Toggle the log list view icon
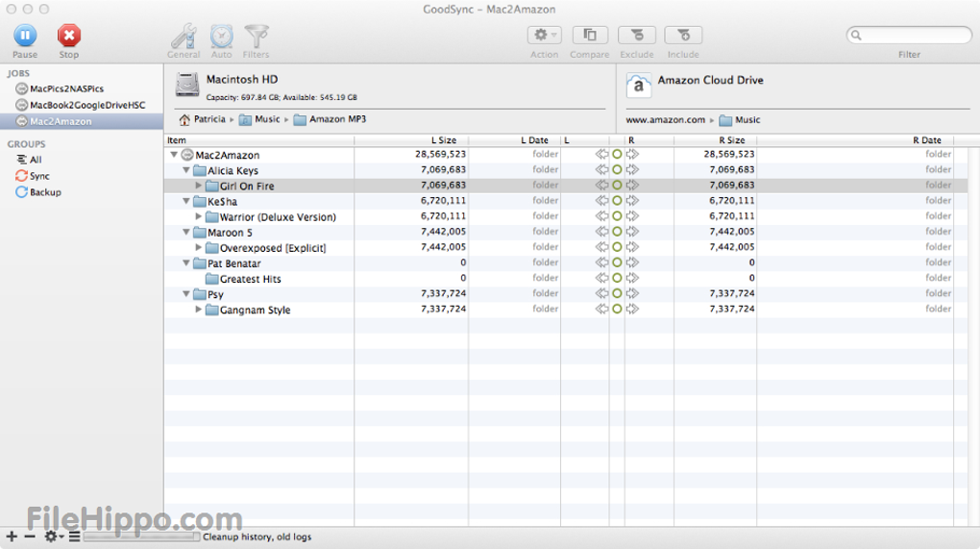This screenshot has width=980, height=549. click(74, 536)
